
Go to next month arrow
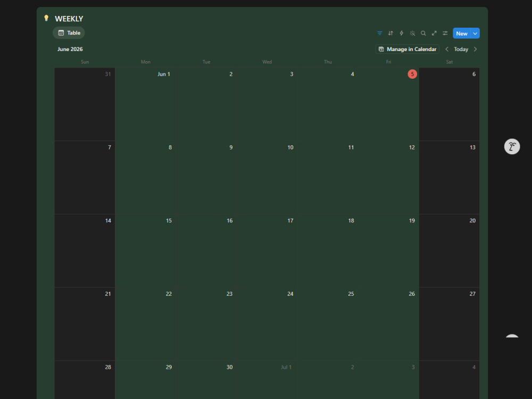click(475, 49)
